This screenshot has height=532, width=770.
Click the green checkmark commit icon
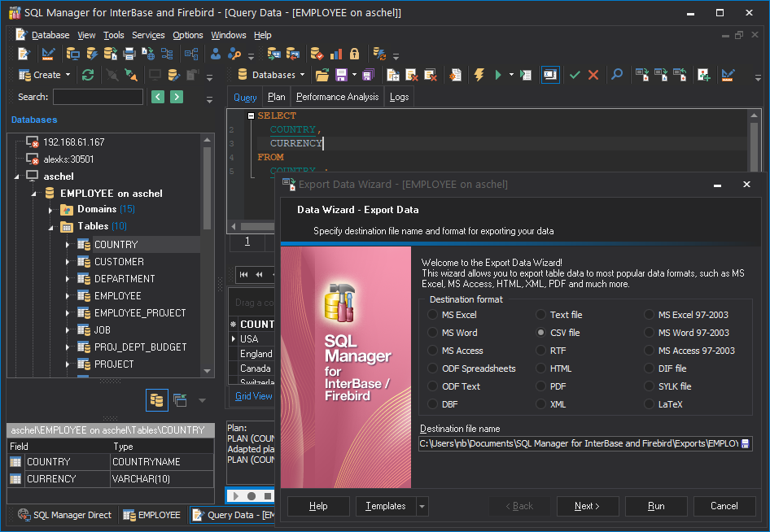(x=575, y=75)
